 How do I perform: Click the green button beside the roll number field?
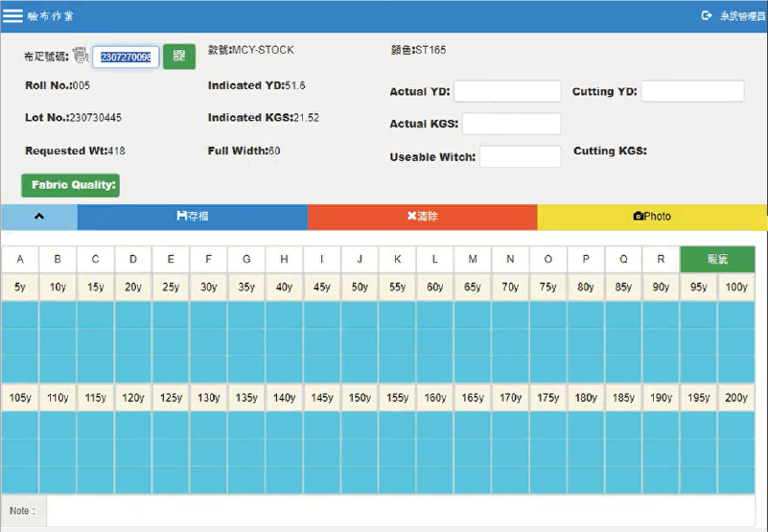click(179, 57)
